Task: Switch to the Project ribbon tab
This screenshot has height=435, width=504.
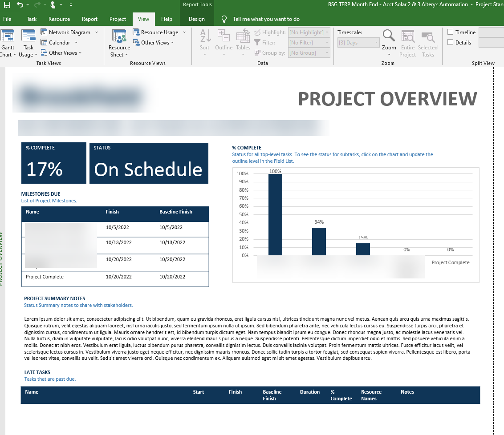Action: click(118, 19)
